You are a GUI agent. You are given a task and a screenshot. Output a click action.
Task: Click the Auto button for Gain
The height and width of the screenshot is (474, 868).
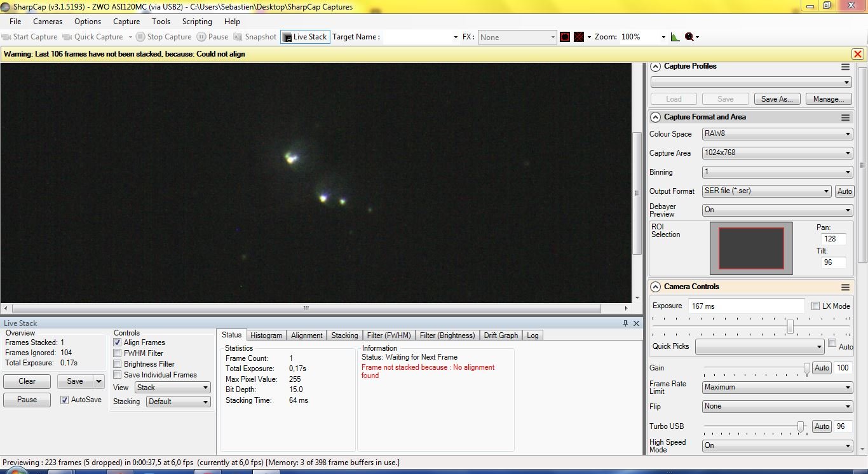(x=822, y=368)
